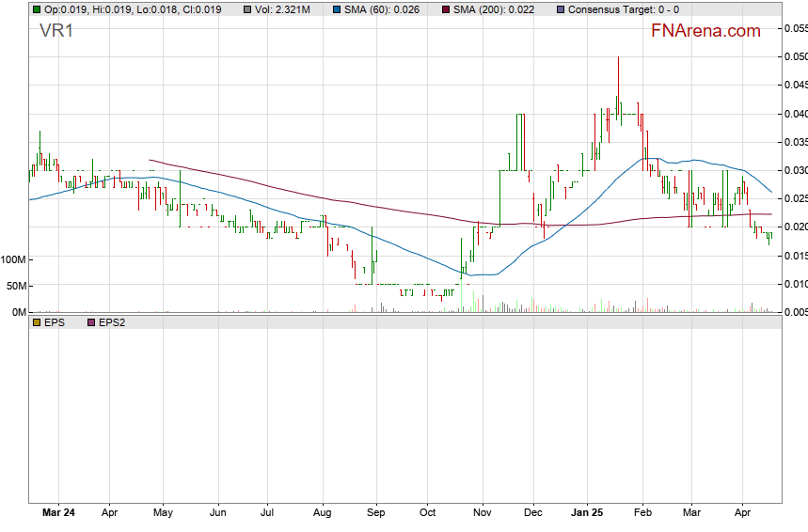
Task: Click the dark red SMA (200) legend square
Action: [445, 9]
